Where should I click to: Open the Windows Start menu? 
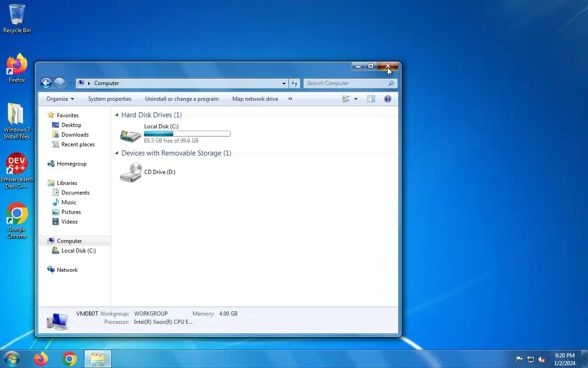click(11, 359)
